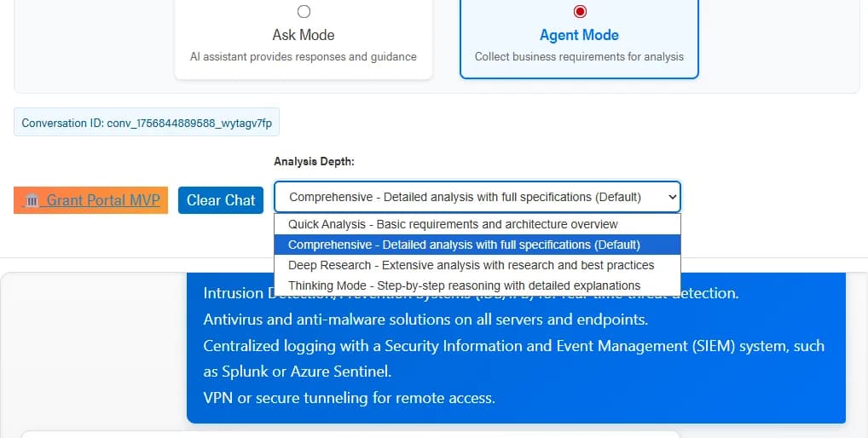Click the Conversation ID badge
The width and height of the screenshot is (868, 438).
(x=147, y=123)
